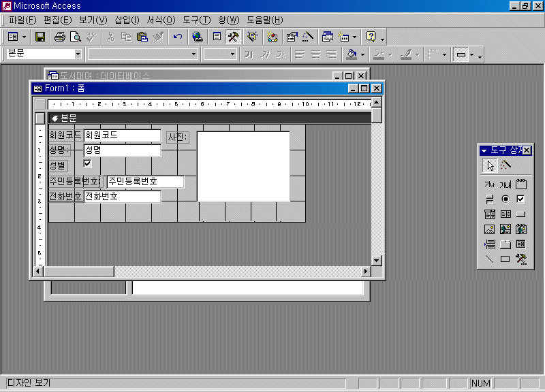Open the 도구(T) menu
This screenshot has width=545, height=392.
(197, 20)
